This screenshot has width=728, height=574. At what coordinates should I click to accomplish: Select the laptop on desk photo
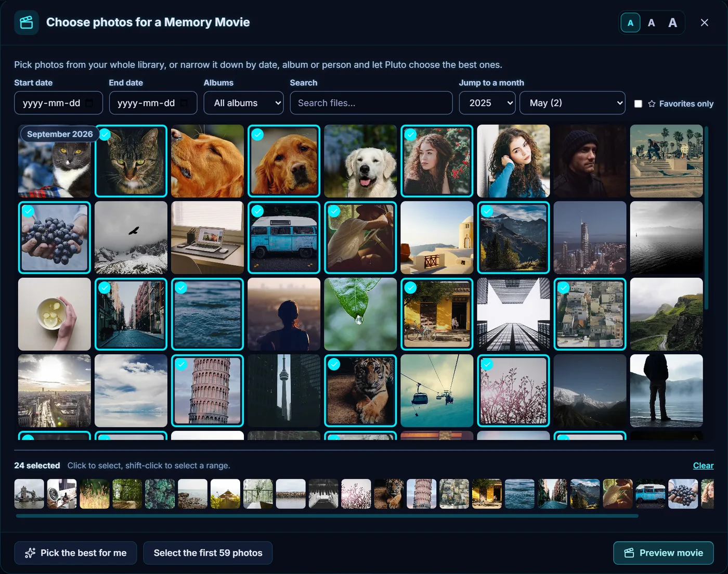(x=207, y=237)
